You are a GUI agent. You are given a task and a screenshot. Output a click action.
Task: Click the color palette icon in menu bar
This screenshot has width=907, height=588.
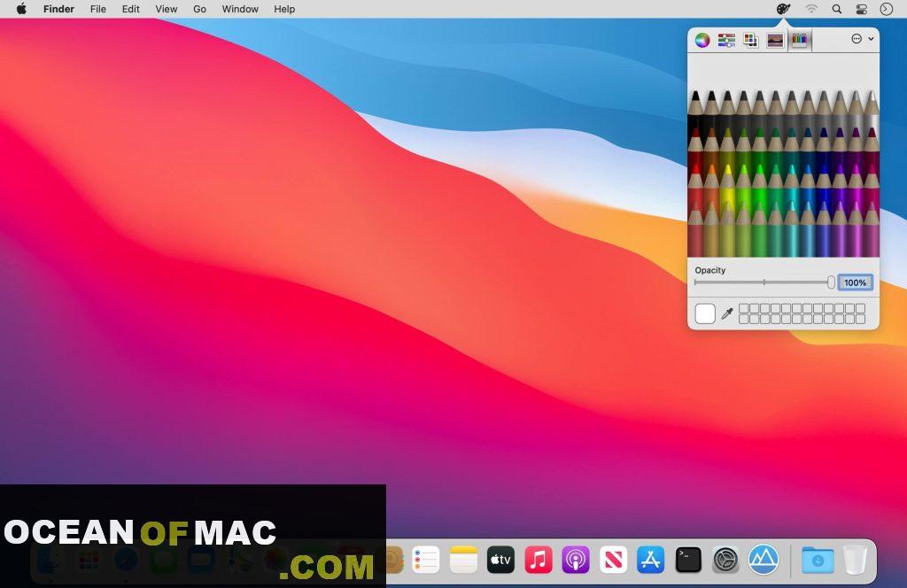click(783, 9)
